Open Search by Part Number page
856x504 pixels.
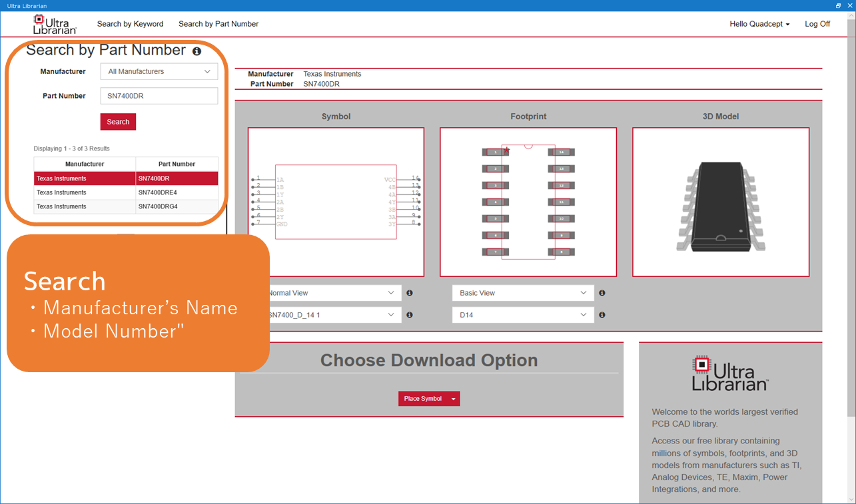tap(218, 24)
